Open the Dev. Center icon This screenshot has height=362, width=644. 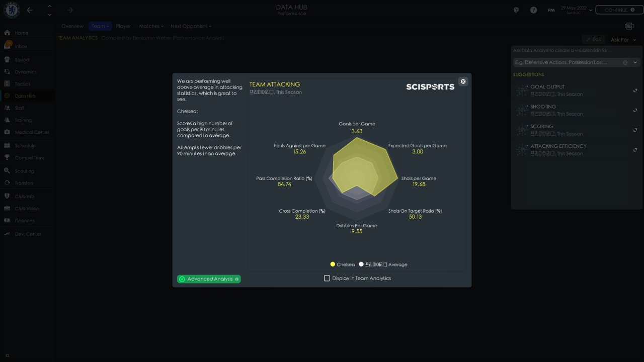coord(7,234)
